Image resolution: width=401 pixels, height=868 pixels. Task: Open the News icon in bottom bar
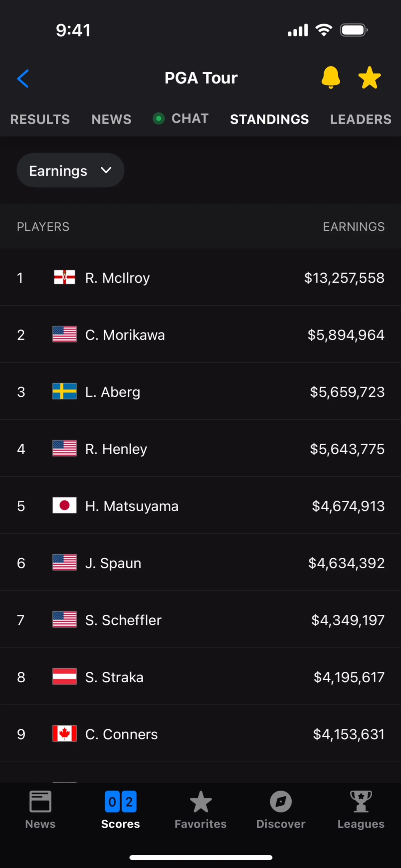tap(40, 809)
